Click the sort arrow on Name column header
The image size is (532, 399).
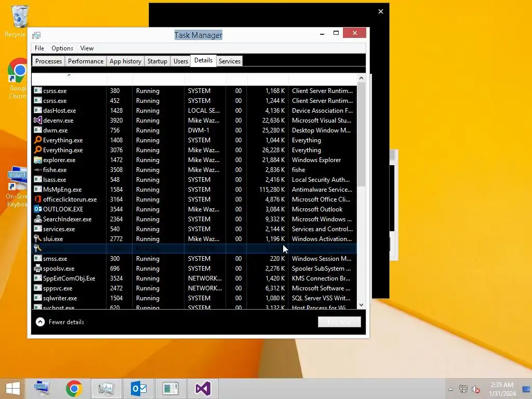point(69,75)
